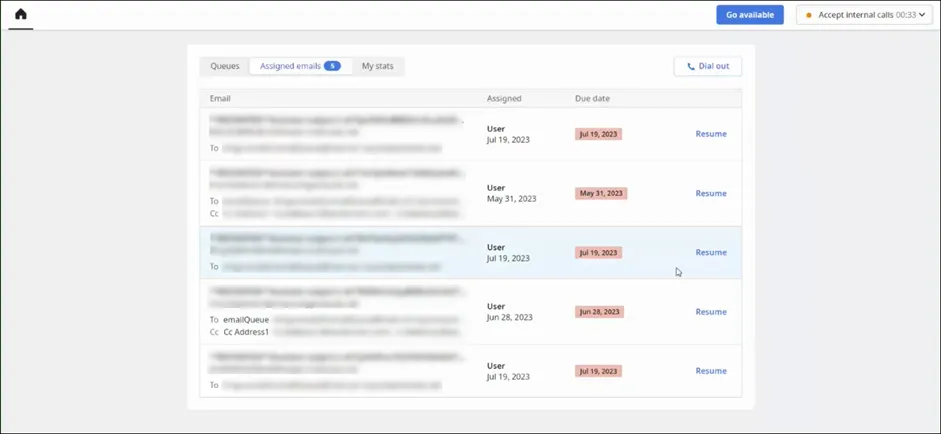Click the orange status dot indicator
941x434 pixels.
pyautogui.click(x=809, y=16)
